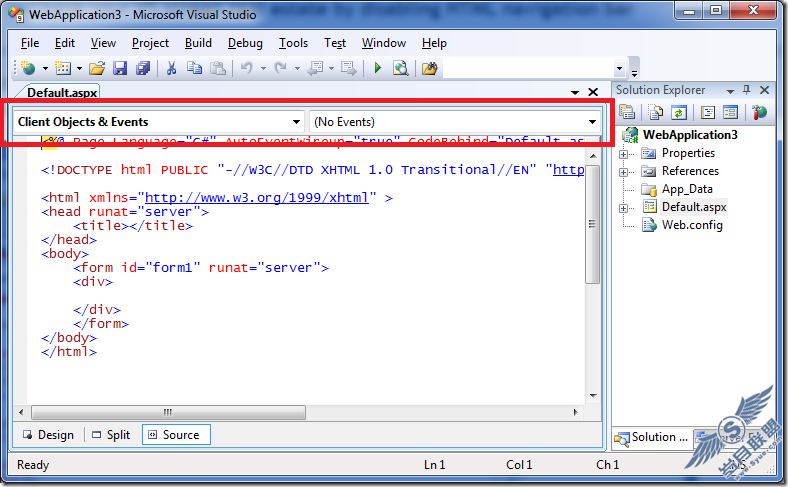The height and width of the screenshot is (487, 788).
Task: Close the Default.aspx document with the X
Action: point(593,92)
